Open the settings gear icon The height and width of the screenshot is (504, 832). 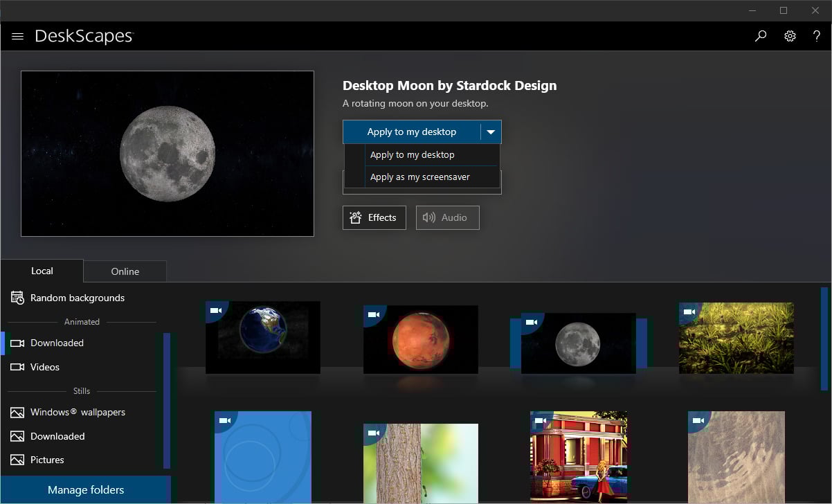click(790, 36)
